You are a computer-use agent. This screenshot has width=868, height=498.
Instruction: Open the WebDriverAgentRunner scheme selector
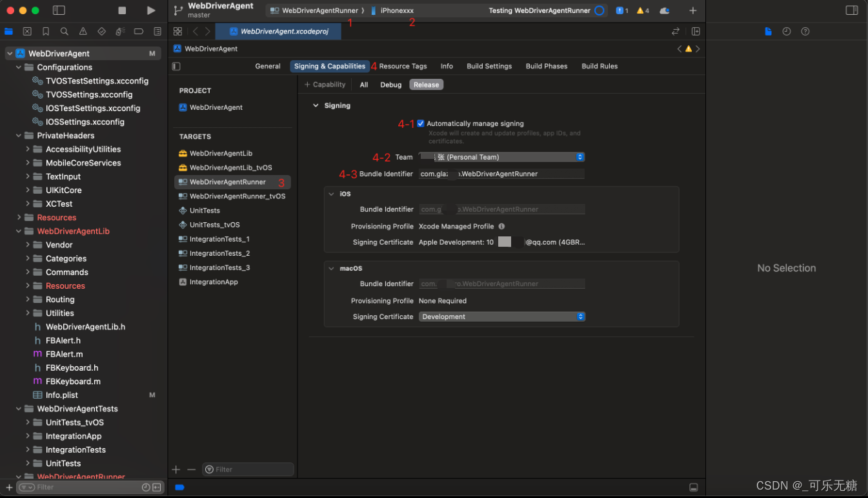tap(314, 10)
